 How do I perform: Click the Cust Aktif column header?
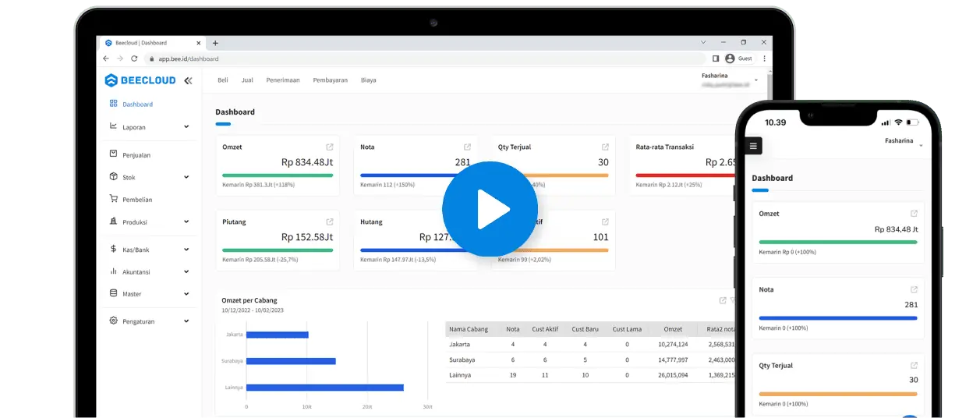[x=544, y=329]
